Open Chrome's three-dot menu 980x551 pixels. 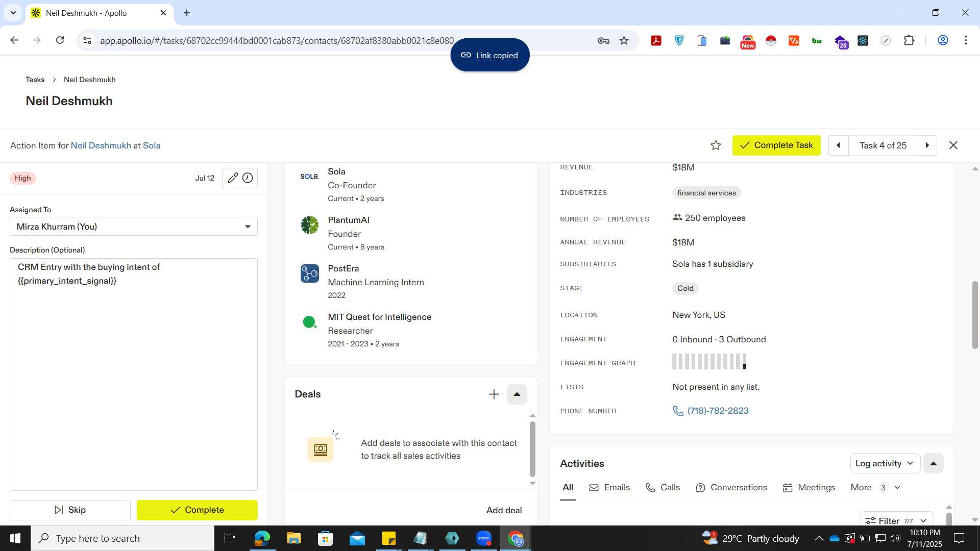[966, 40]
